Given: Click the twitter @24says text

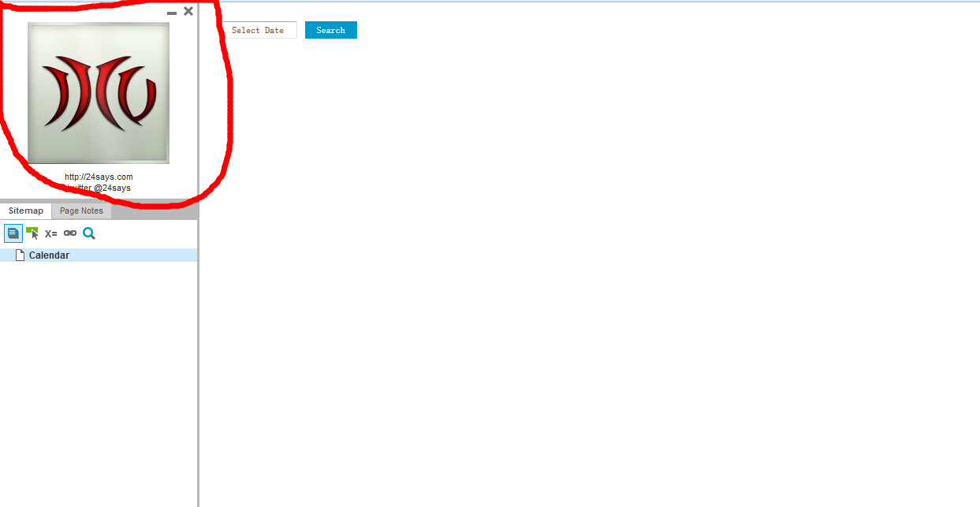Looking at the screenshot, I should point(99,188).
